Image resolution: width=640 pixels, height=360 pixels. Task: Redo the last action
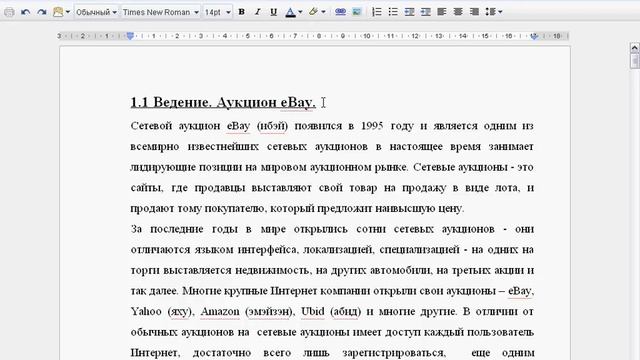click(x=42, y=12)
